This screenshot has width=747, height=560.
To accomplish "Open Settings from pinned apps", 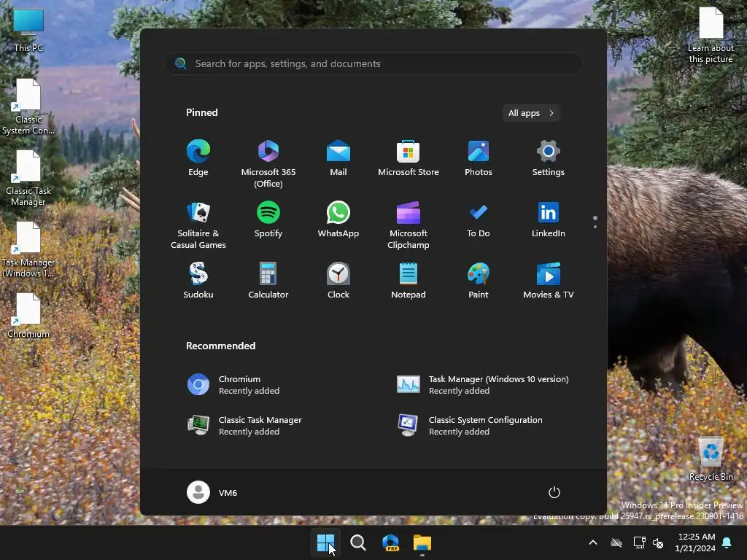I will (x=549, y=158).
